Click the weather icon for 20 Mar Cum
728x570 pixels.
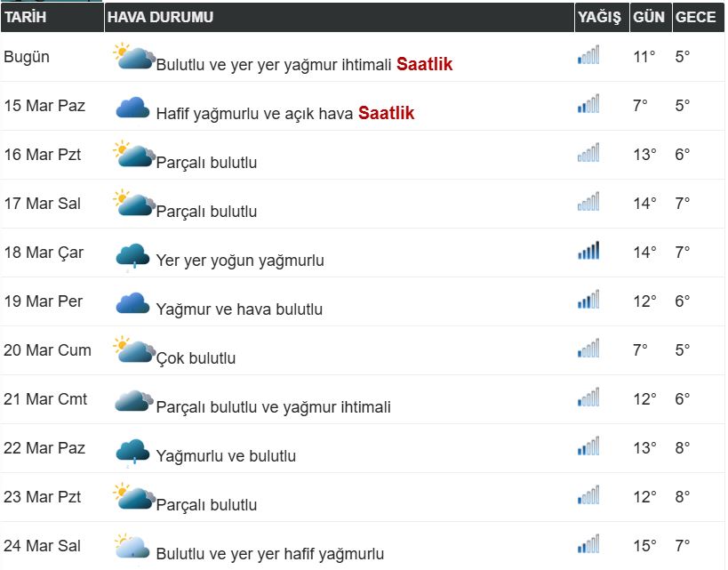tap(134, 350)
